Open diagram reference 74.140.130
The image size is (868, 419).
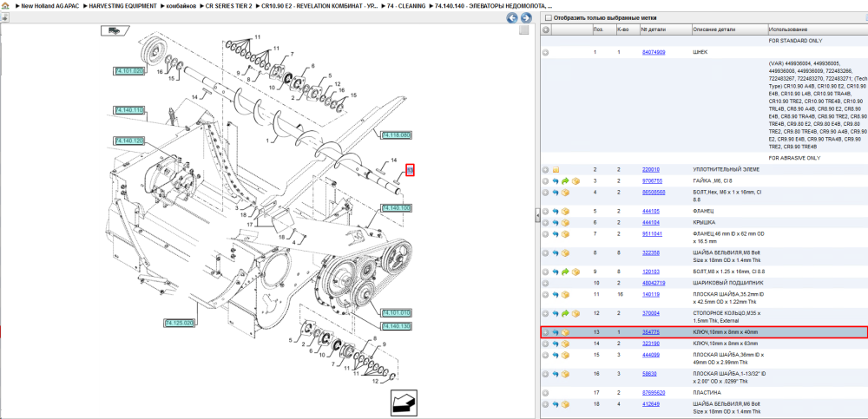[396, 326]
